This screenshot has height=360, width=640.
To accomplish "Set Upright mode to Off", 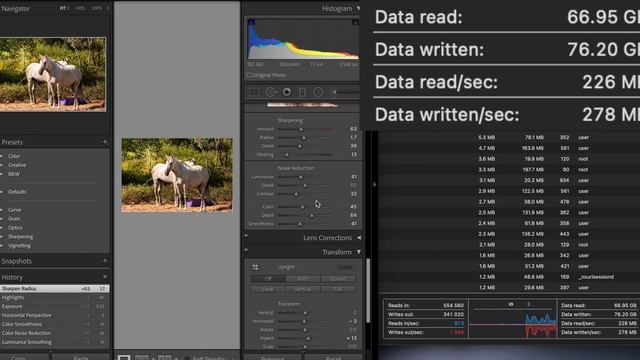I will tap(268, 279).
